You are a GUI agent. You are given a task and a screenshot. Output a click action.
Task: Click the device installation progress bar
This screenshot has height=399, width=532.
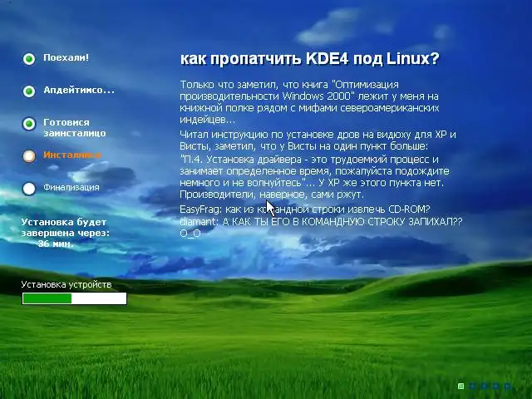[74, 298]
